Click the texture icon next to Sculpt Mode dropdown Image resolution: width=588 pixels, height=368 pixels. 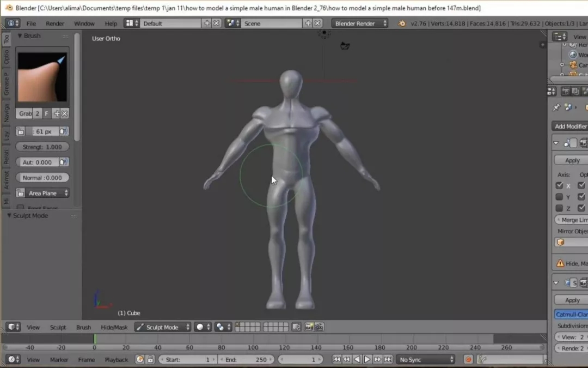[219, 327]
